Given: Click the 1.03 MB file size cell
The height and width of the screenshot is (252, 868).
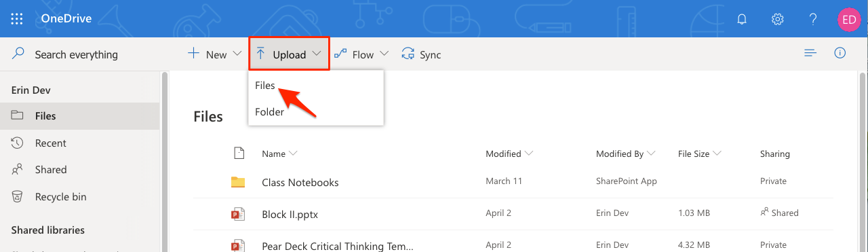Looking at the screenshot, I should [694, 213].
